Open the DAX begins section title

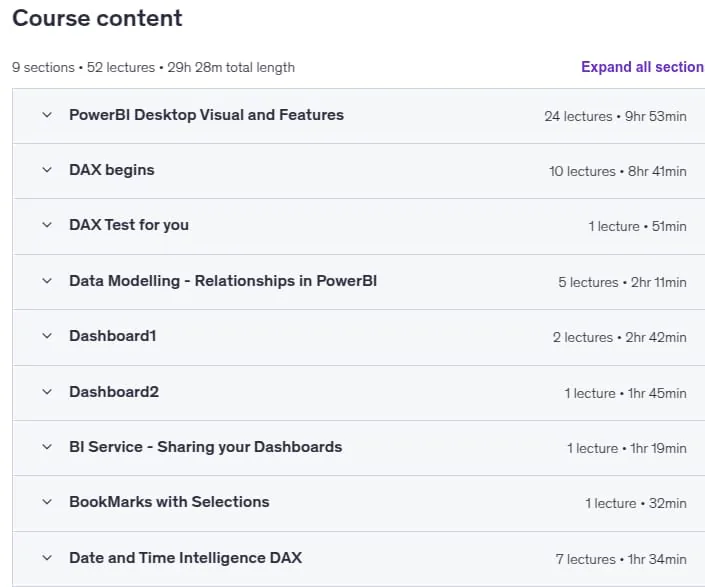pyautogui.click(x=112, y=170)
